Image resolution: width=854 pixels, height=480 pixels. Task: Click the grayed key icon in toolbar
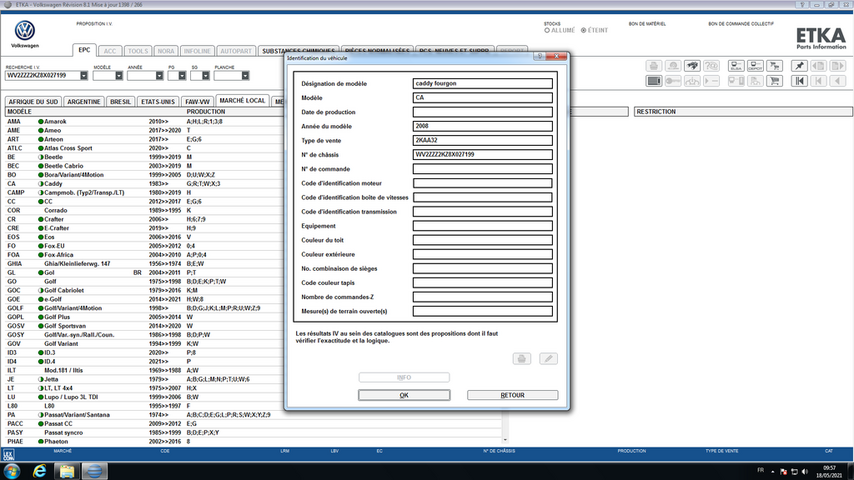pyautogui.click(x=673, y=81)
